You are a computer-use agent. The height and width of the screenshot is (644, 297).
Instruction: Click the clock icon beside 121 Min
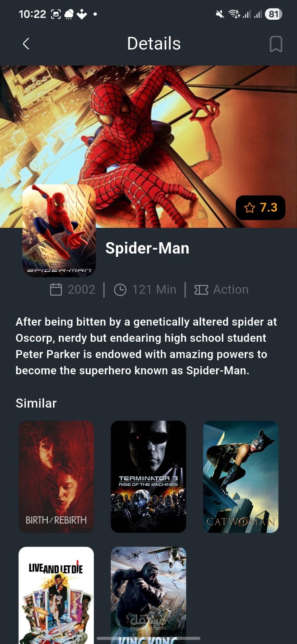pyautogui.click(x=120, y=290)
